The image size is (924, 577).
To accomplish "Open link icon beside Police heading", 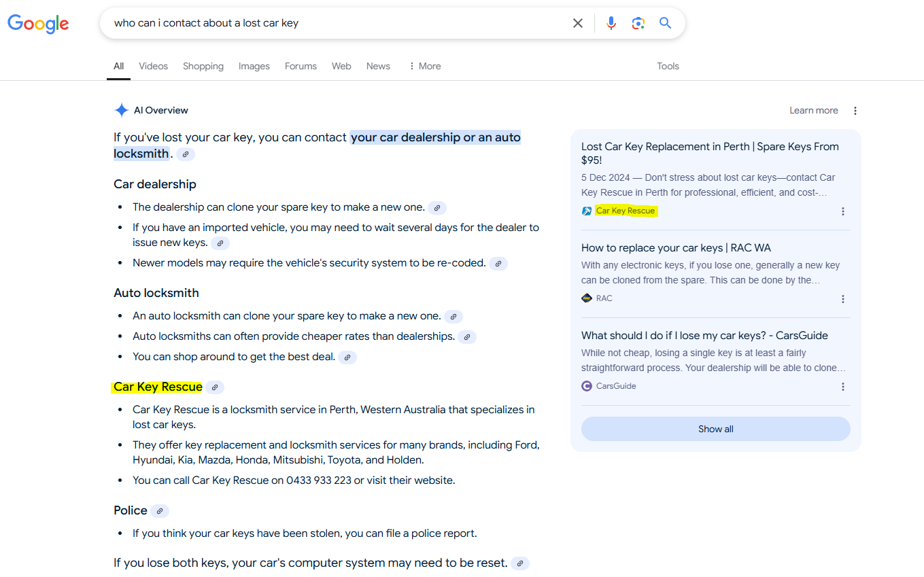I will (160, 511).
